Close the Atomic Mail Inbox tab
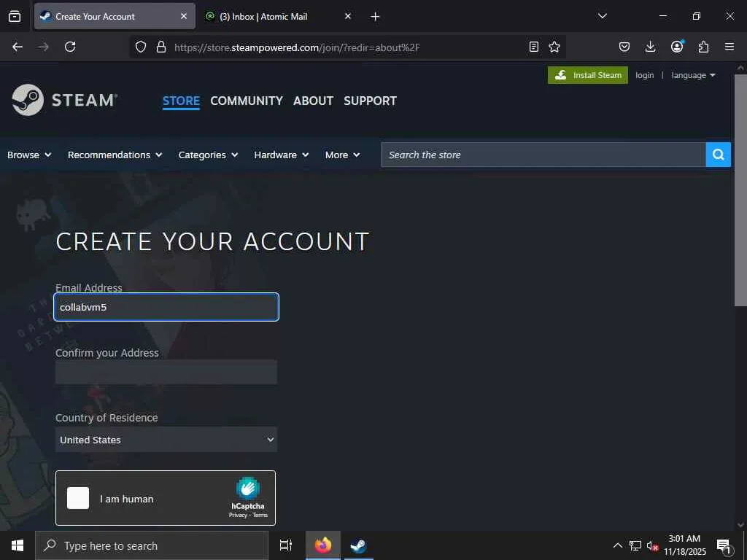 (x=348, y=16)
